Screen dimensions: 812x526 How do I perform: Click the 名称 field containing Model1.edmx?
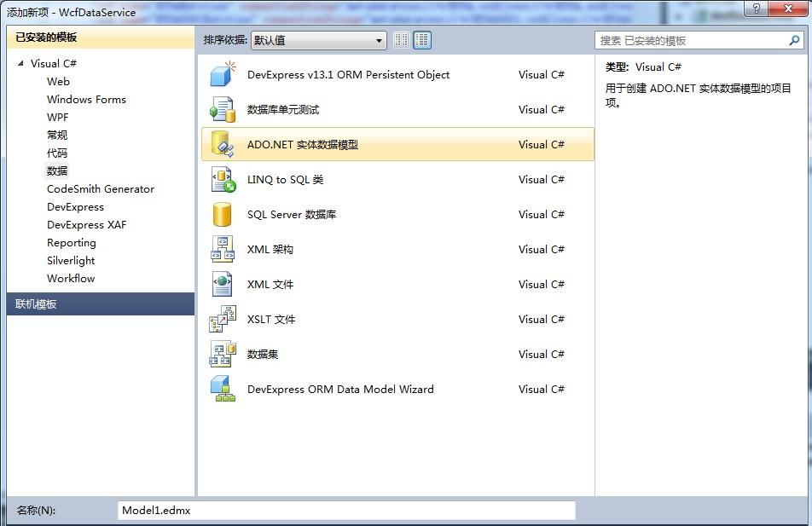point(346,511)
